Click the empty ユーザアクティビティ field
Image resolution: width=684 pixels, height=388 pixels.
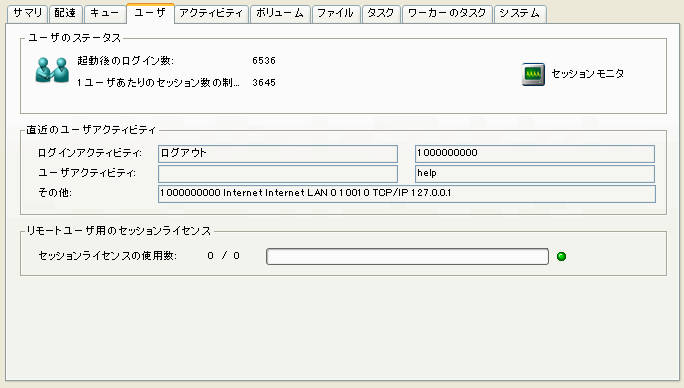coord(278,174)
